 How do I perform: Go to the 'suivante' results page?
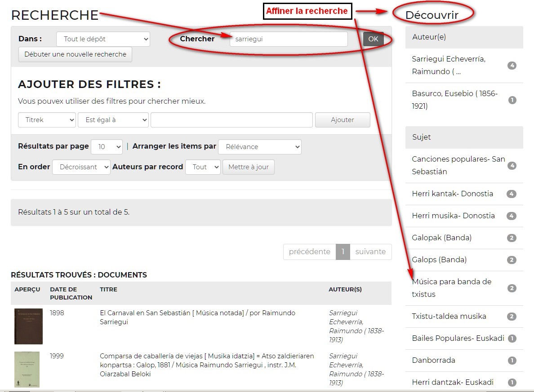[370, 252]
